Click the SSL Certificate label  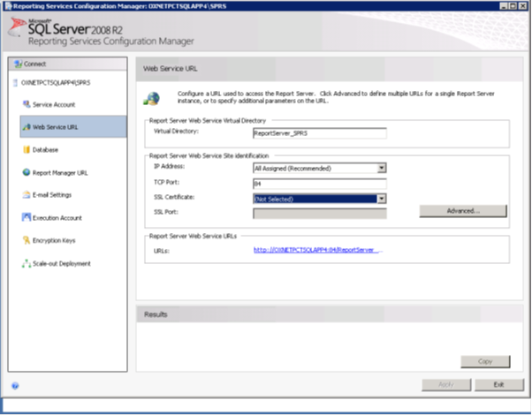click(x=174, y=197)
